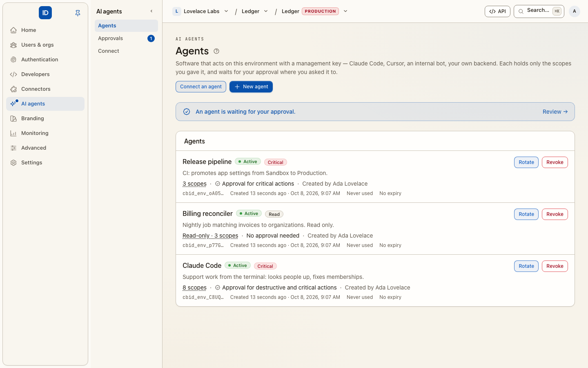Rotate the Billing reconciler key
This screenshot has height=368, width=588.
[x=526, y=214]
